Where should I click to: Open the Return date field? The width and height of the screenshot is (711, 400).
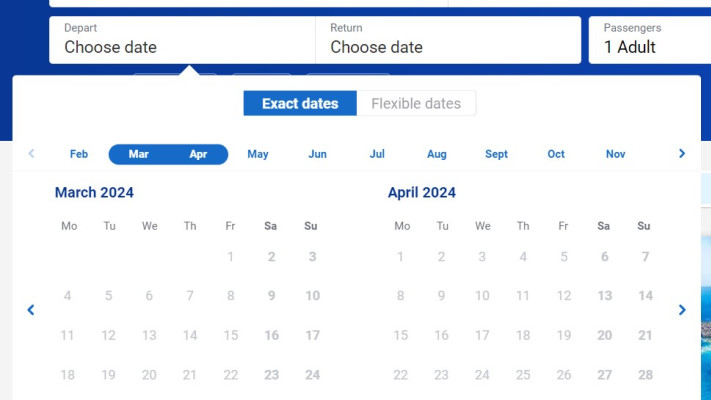tap(448, 40)
